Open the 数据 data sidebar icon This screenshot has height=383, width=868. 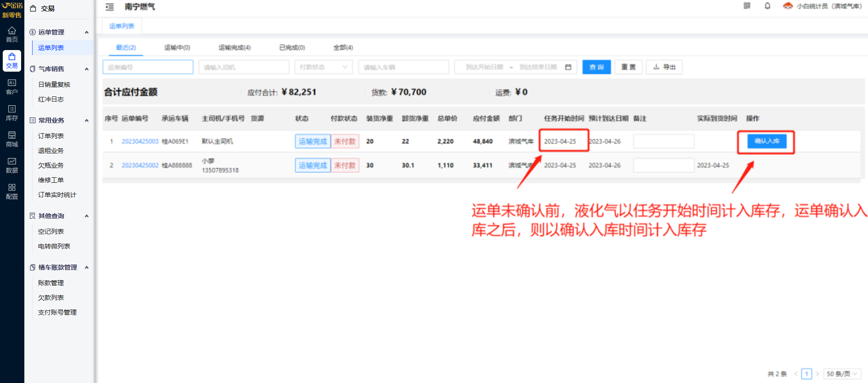coord(12,165)
